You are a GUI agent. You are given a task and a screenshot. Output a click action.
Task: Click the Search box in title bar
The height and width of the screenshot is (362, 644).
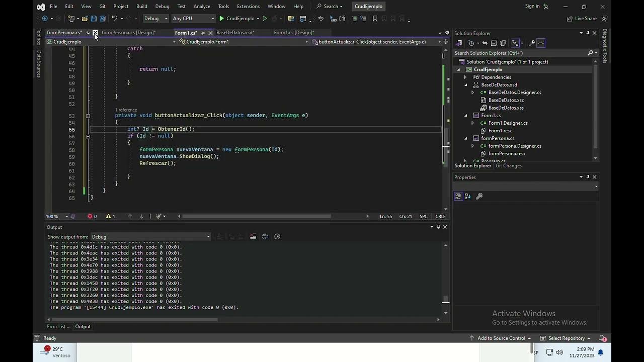[x=330, y=7]
